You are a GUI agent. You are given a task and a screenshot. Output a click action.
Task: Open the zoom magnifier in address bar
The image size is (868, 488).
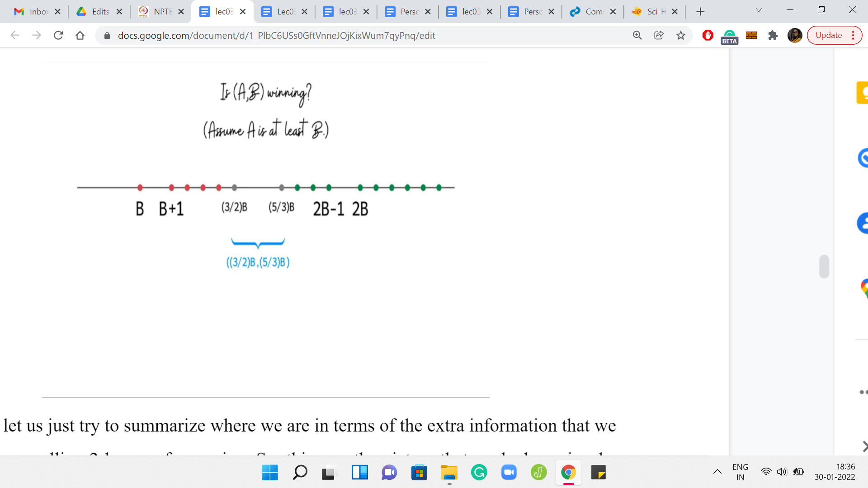pyautogui.click(x=637, y=35)
